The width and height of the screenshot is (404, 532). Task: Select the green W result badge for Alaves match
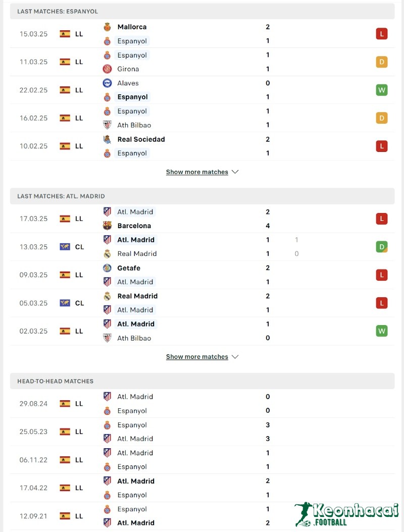(382, 90)
